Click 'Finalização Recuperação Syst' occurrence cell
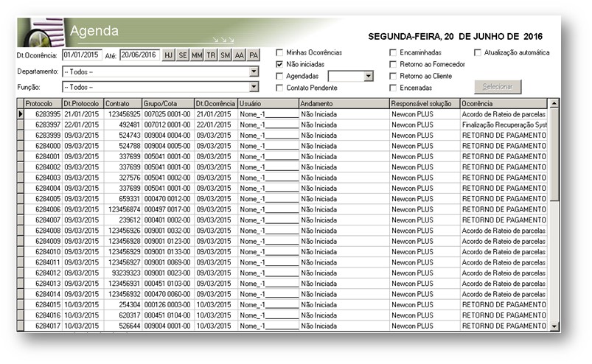 coord(504,125)
